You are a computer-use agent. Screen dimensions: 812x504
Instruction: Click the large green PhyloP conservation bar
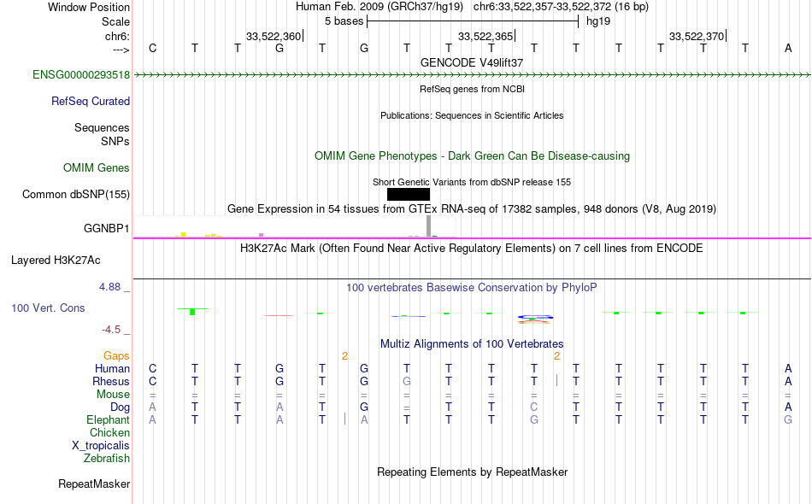(x=192, y=312)
